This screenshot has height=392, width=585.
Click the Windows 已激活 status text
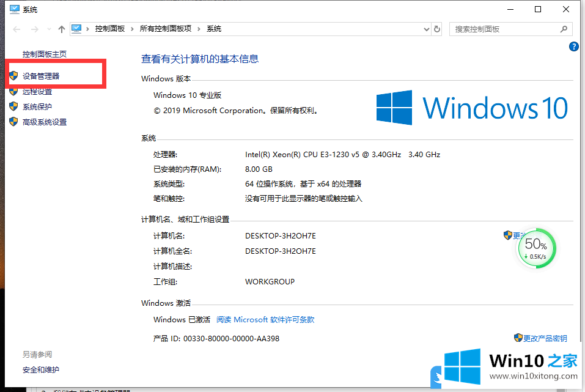coord(182,320)
